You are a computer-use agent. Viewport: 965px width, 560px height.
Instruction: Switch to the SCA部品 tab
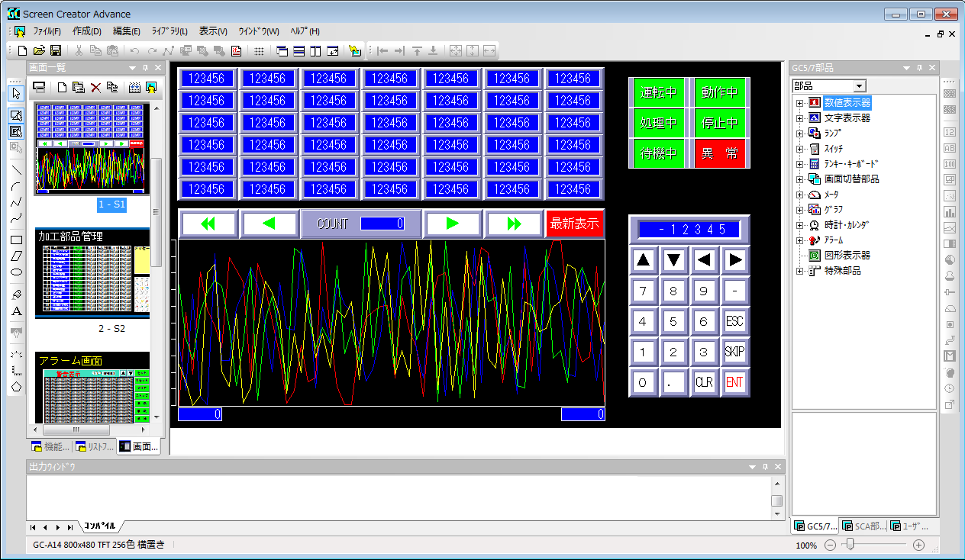click(x=863, y=526)
